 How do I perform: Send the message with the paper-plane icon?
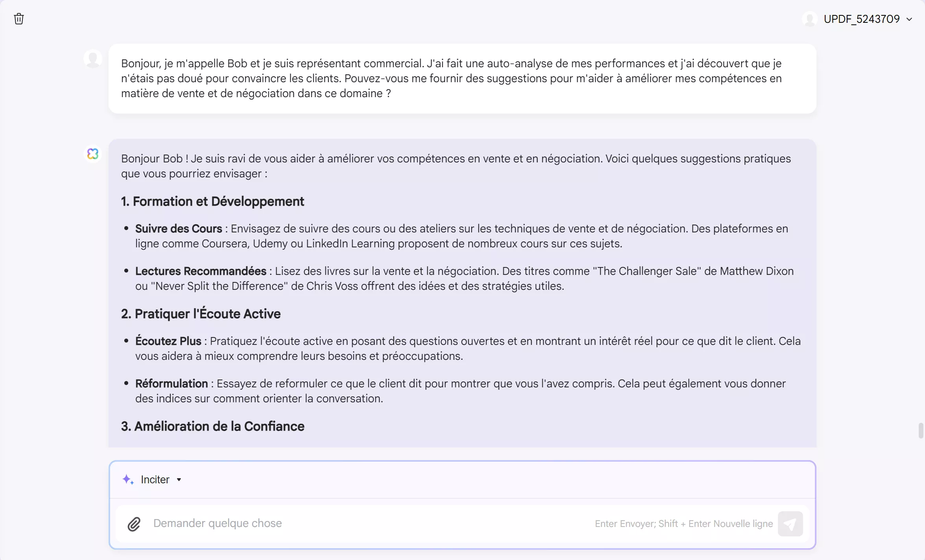790,524
